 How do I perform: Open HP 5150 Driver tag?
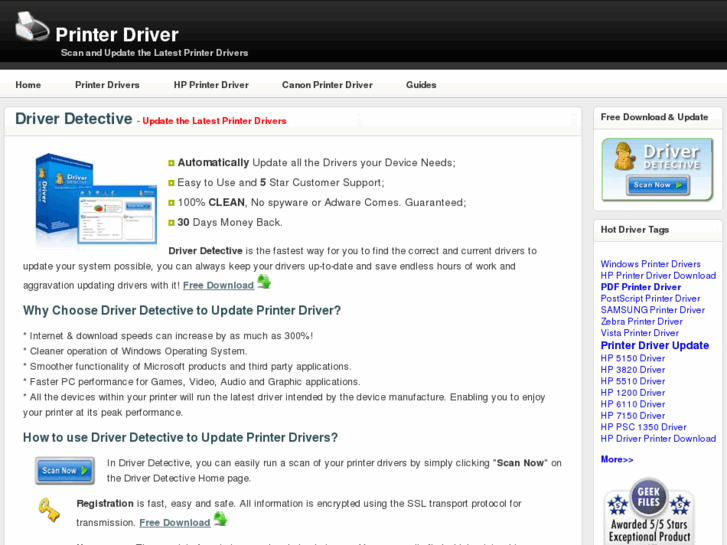(x=633, y=359)
